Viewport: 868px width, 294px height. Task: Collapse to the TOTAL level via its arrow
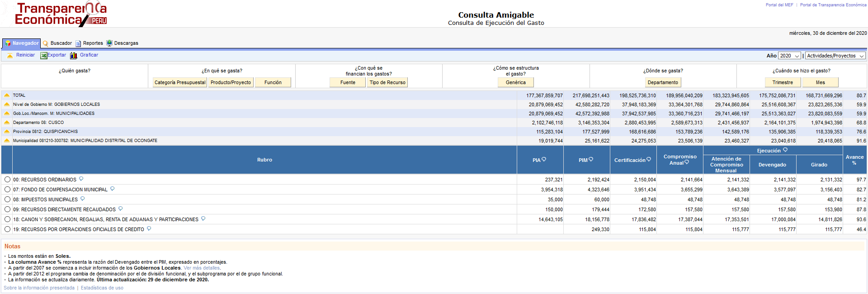[x=7, y=95]
